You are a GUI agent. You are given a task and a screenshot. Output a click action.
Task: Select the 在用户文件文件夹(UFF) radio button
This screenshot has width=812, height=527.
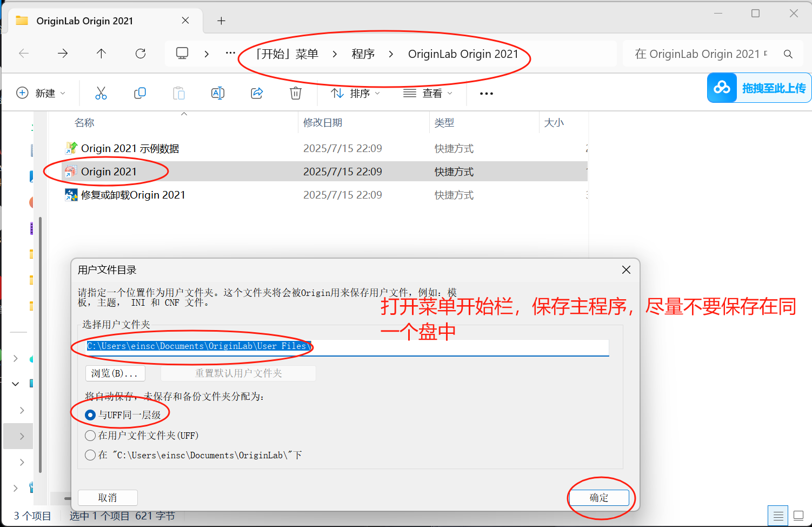90,435
